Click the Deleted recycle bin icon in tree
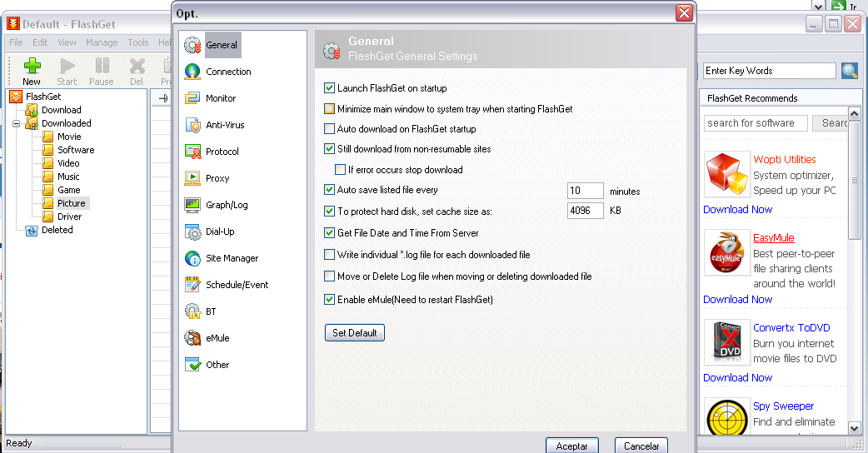This screenshot has width=868, height=453. click(32, 231)
